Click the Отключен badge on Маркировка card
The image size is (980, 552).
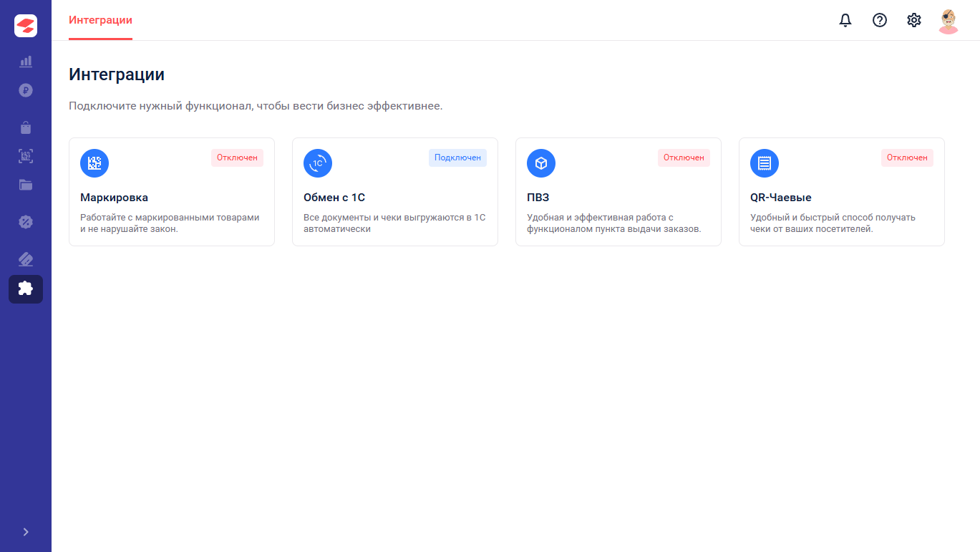click(237, 158)
